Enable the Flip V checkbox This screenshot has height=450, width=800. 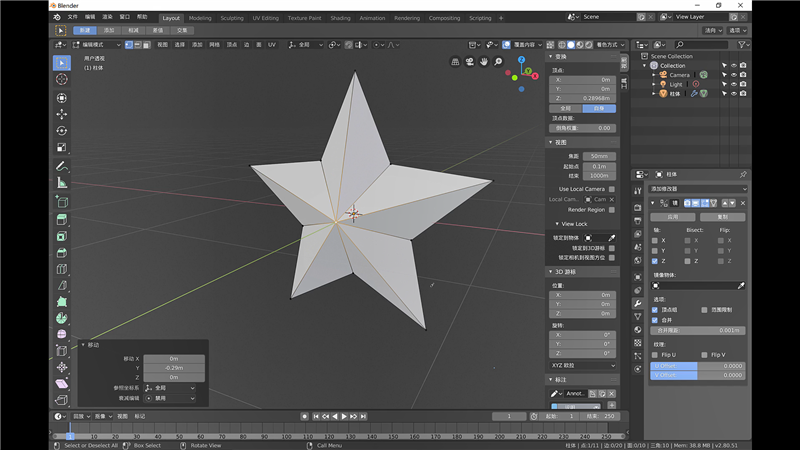[704, 355]
